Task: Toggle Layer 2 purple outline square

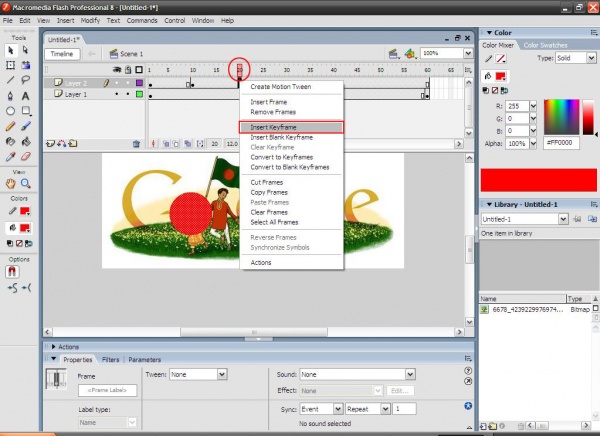Action: click(x=139, y=83)
